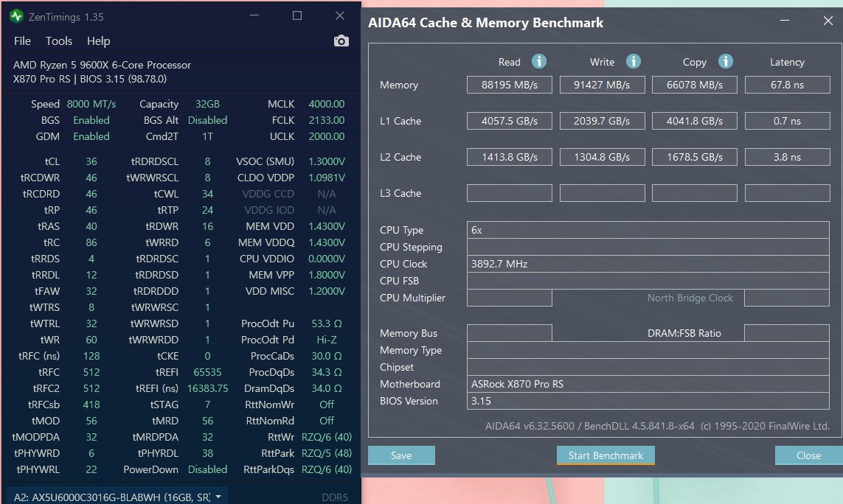
Task: Open the File menu in ZenTimings
Action: (x=22, y=41)
